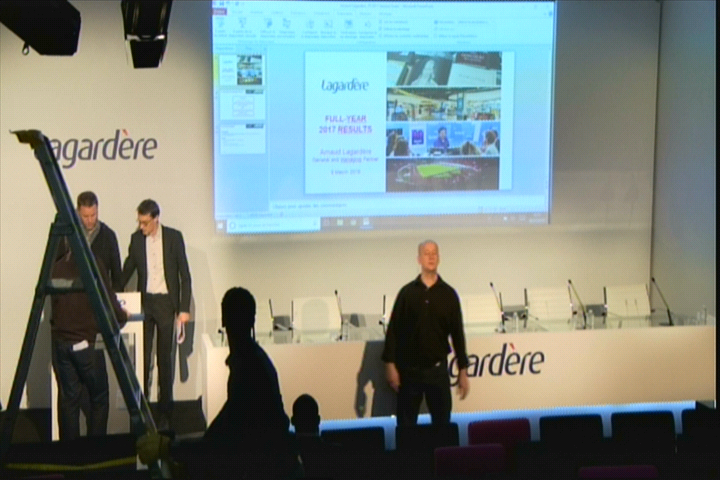This screenshot has height=480, width=720.
Task: Click the PowerPoint icon on the taskbar
Action: click(x=366, y=223)
